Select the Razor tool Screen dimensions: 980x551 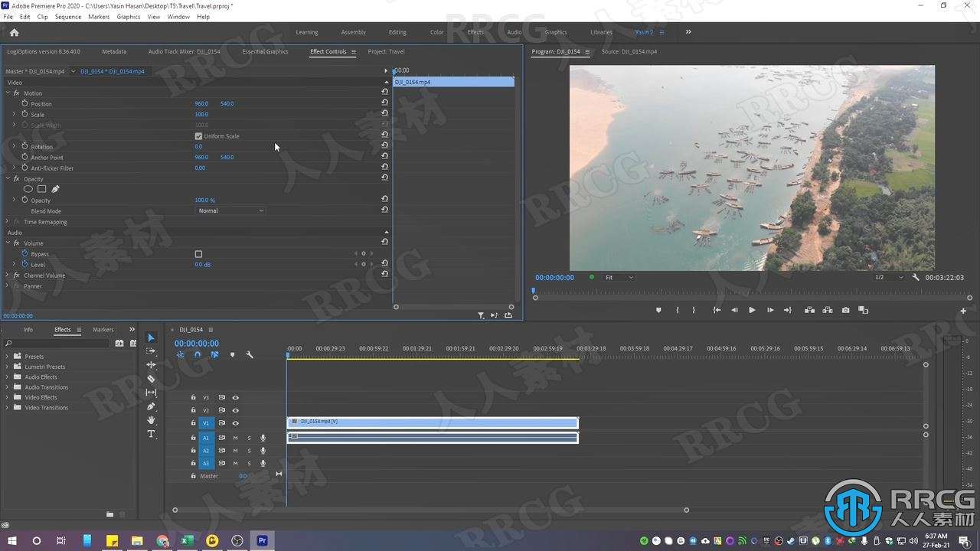pyautogui.click(x=151, y=379)
